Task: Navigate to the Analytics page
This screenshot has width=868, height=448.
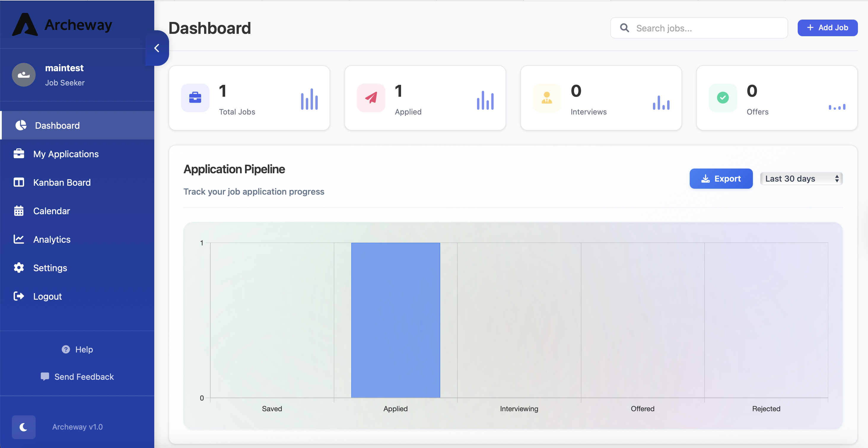Action: [x=52, y=239]
